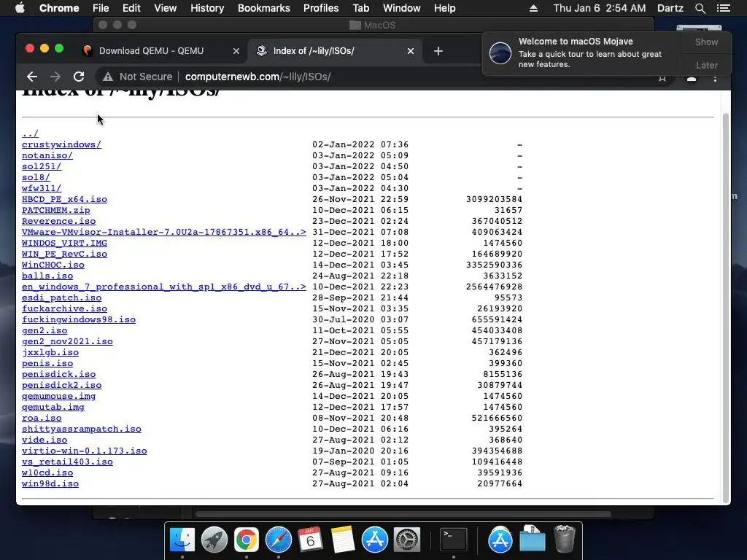Download WINDOS_VIRT.IMG
This screenshot has width=747, height=560.
[x=64, y=243]
